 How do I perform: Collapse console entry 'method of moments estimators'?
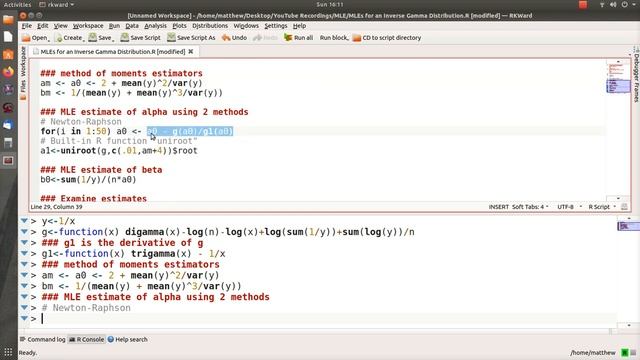pos(24,264)
